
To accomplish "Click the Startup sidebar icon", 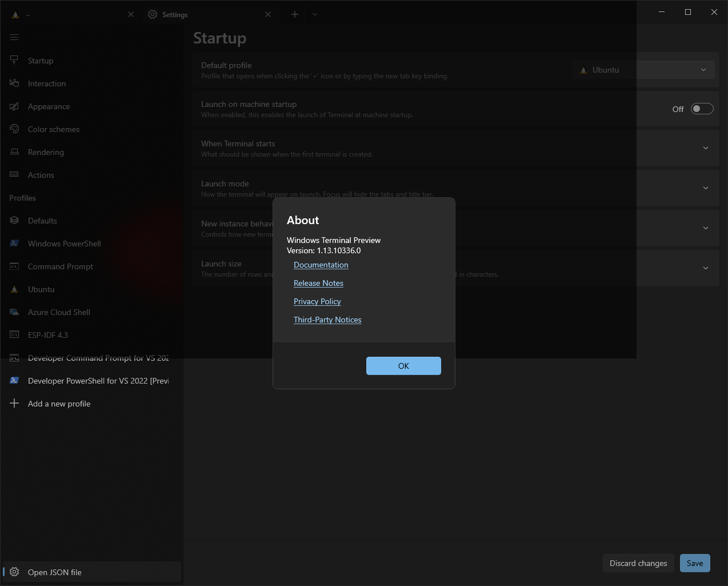I will point(14,60).
